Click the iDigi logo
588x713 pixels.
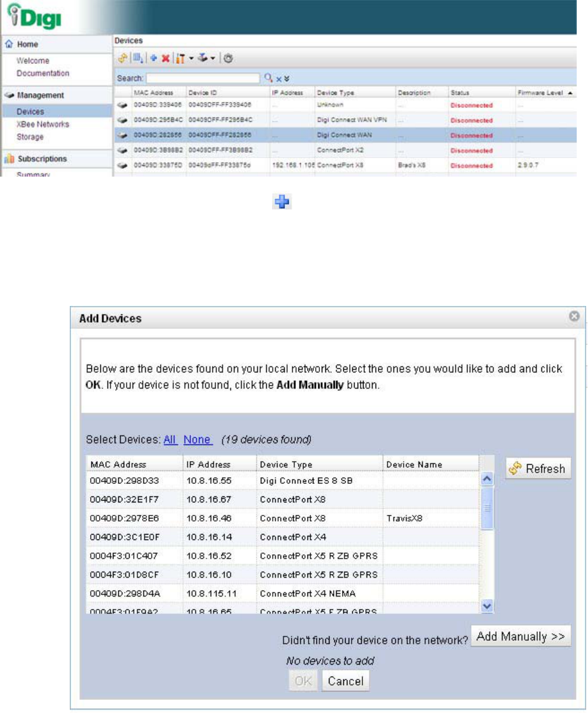click(x=35, y=17)
